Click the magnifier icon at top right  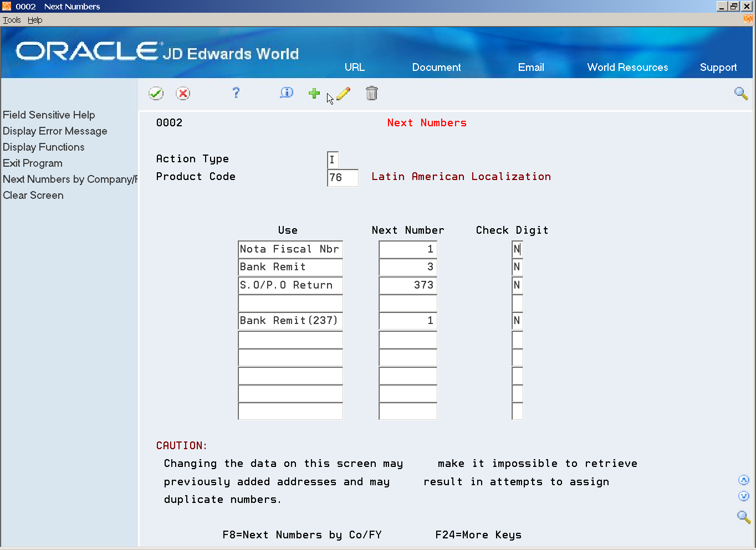click(741, 93)
